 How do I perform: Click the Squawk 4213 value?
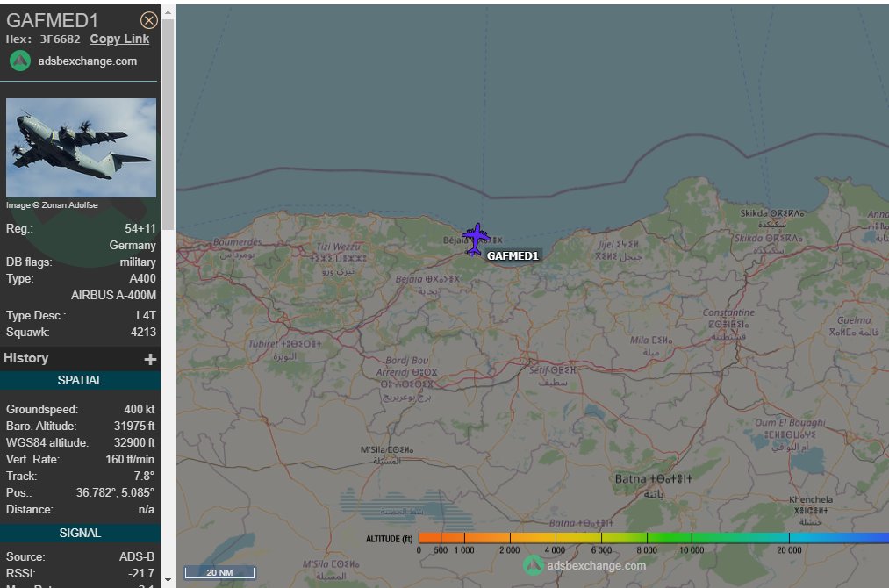[143, 333]
